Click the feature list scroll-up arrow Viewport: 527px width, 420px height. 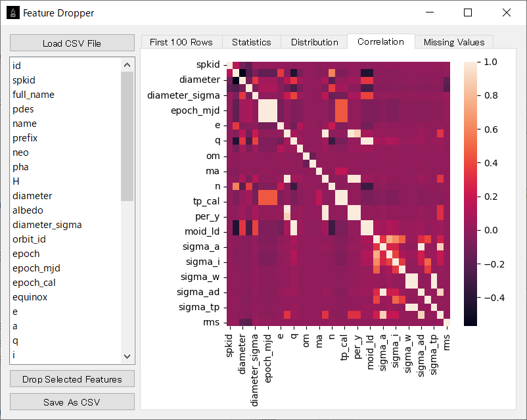coord(127,65)
